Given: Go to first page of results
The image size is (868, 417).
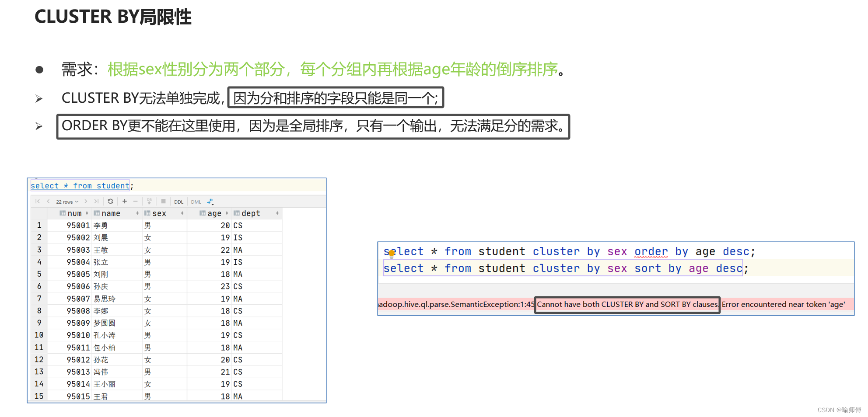Looking at the screenshot, I should tap(38, 202).
